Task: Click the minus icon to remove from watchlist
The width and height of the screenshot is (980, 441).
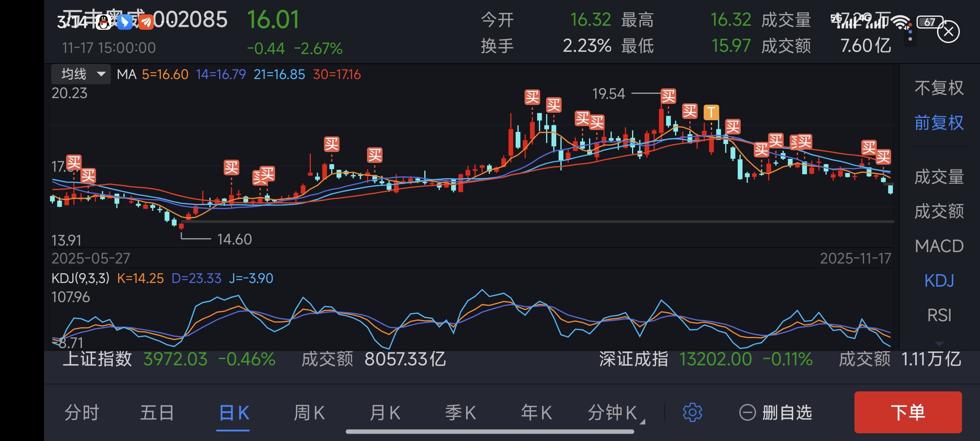Action: (747, 412)
